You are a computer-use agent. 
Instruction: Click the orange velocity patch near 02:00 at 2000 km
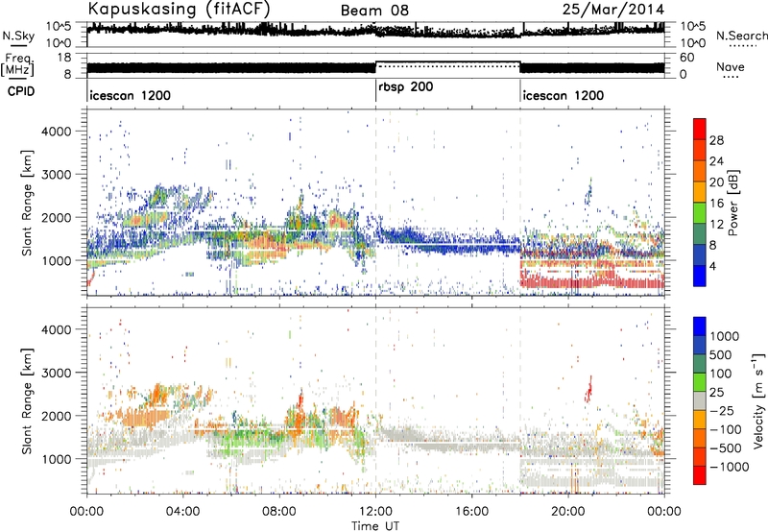[x=145, y=418]
